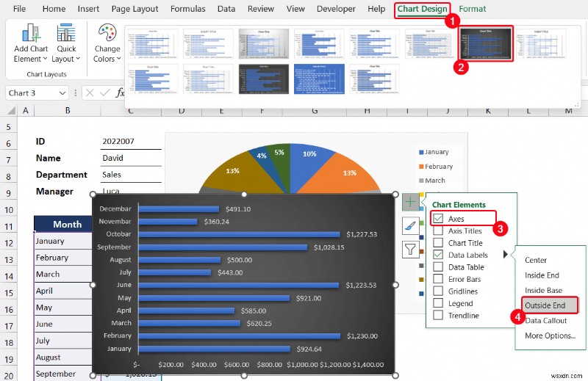Apply the gray gradient chart style thumbnail
The width and height of the screenshot is (588, 381).
pyautogui.click(x=264, y=43)
